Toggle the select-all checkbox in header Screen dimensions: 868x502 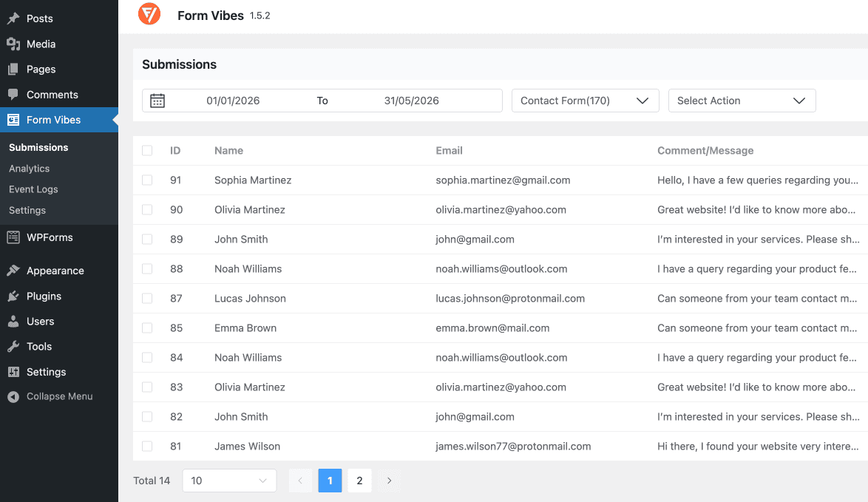[x=146, y=151]
